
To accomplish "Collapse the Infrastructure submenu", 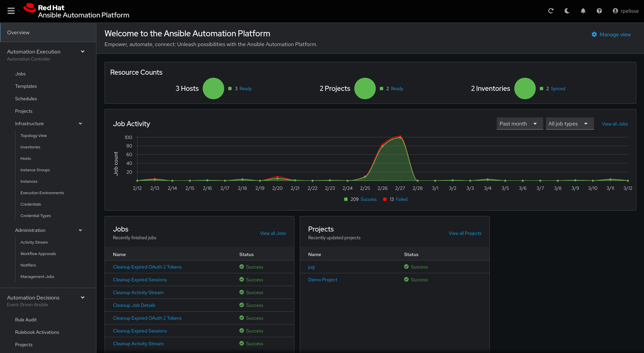I will (x=80, y=123).
